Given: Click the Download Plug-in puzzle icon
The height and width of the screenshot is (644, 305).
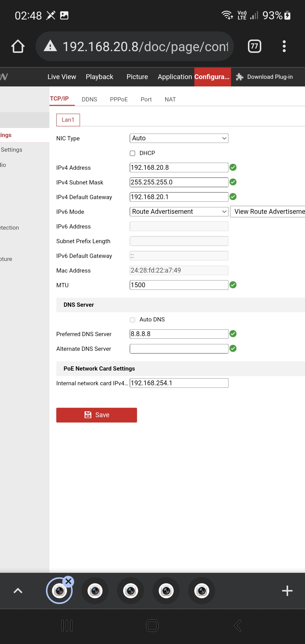Looking at the screenshot, I should tap(239, 77).
